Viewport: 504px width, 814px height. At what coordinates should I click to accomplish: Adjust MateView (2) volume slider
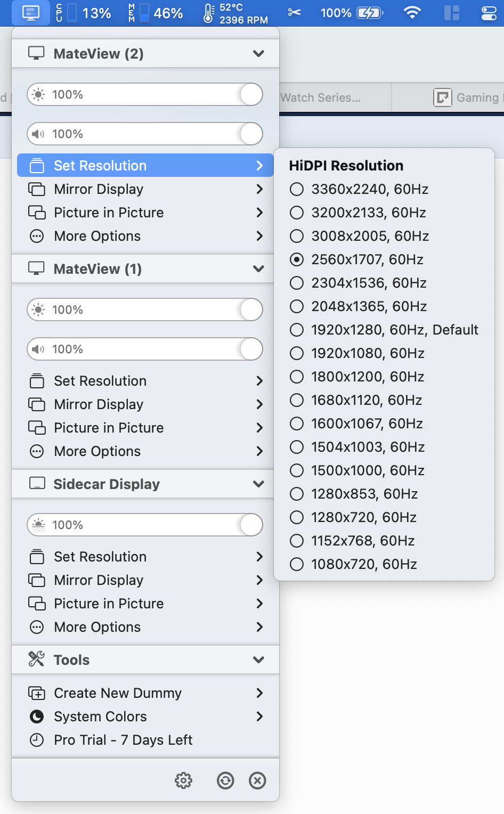145,134
